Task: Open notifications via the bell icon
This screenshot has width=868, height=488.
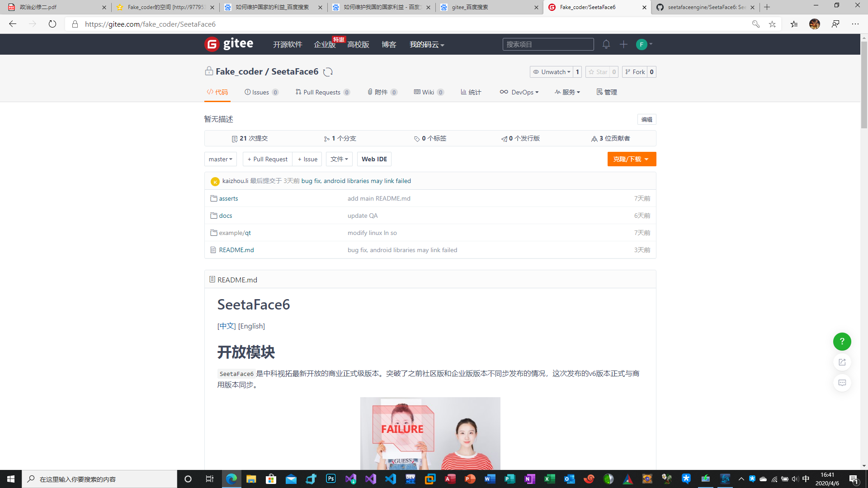Action: pyautogui.click(x=606, y=44)
